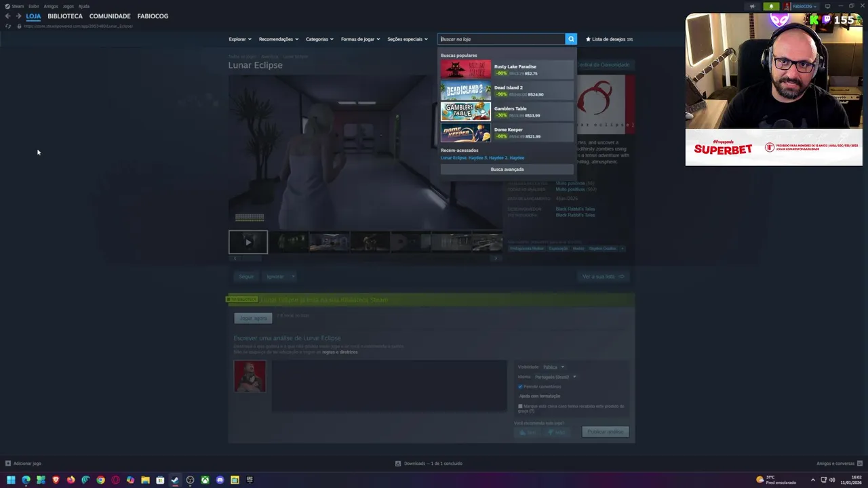Open the Ajuda menu
The width and height of the screenshot is (868, 488).
point(84,6)
